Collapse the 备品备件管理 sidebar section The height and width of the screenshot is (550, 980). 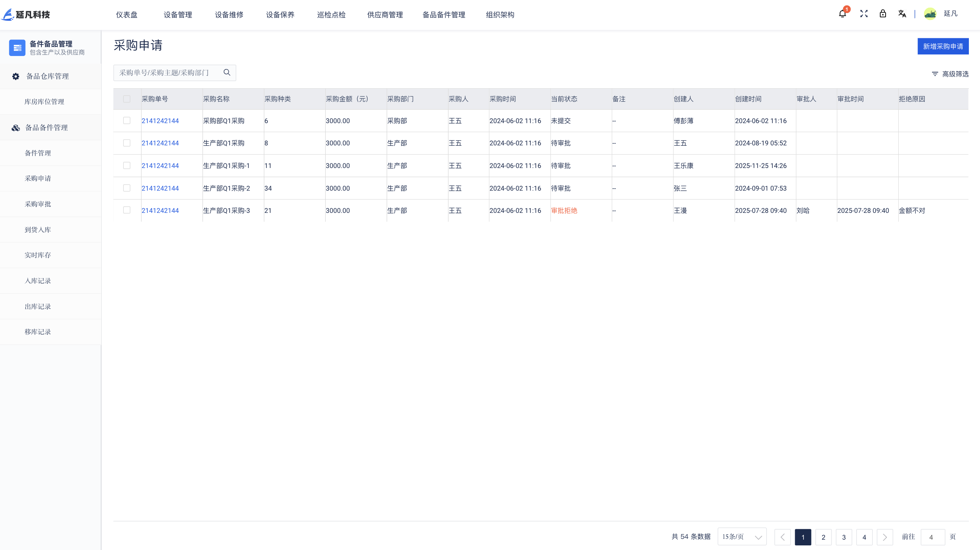pyautogui.click(x=46, y=128)
